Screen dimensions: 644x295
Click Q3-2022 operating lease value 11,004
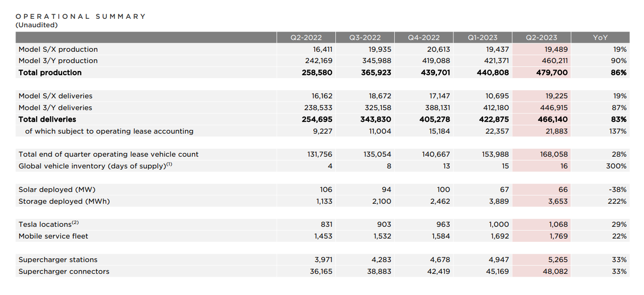(x=381, y=131)
